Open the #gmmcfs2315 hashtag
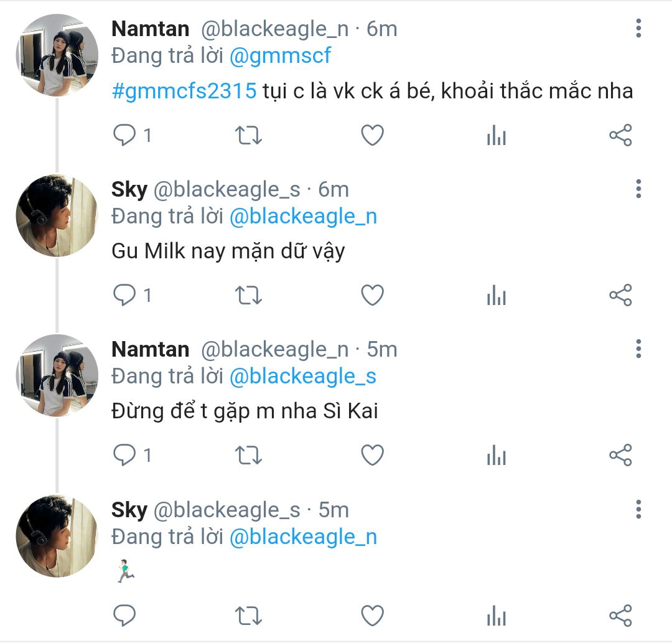 184,92
